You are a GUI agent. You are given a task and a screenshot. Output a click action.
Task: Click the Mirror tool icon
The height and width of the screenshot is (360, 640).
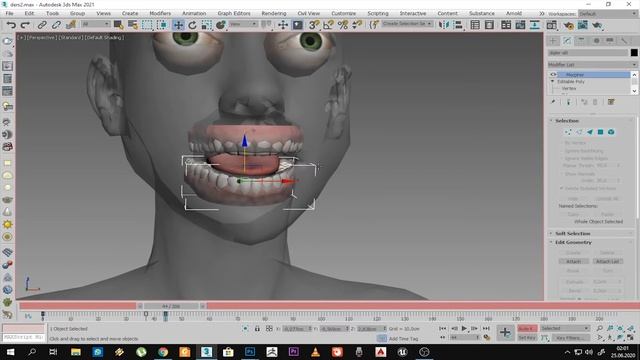click(x=444, y=25)
